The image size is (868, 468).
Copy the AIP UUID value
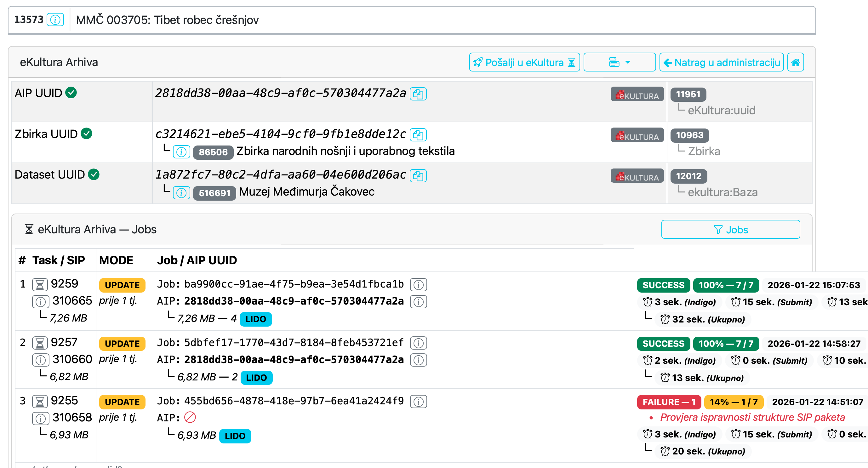[x=419, y=94]
